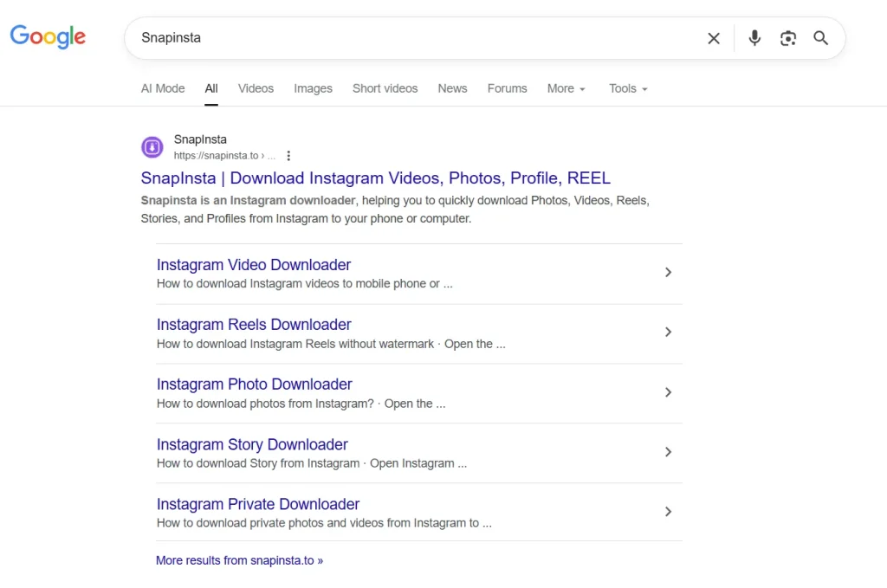Click the Google logo
The width and height of the screenshot is (887, 588).
tap(49, 36)
